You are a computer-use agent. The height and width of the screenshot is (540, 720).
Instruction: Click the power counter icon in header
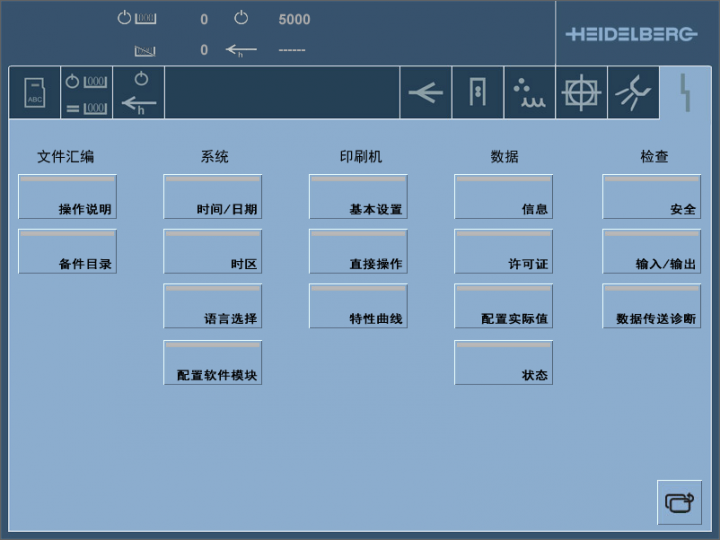(137, 18)
